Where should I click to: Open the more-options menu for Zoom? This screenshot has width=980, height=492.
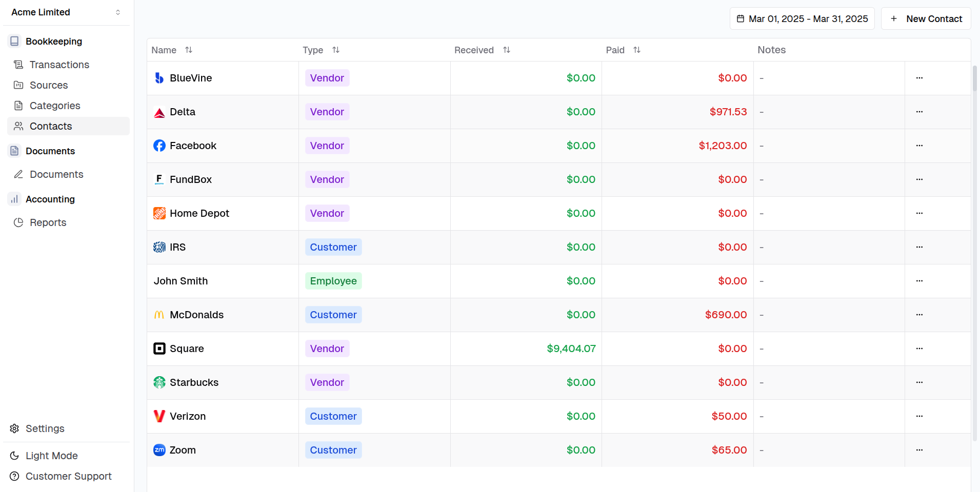(x=919, y=450)
